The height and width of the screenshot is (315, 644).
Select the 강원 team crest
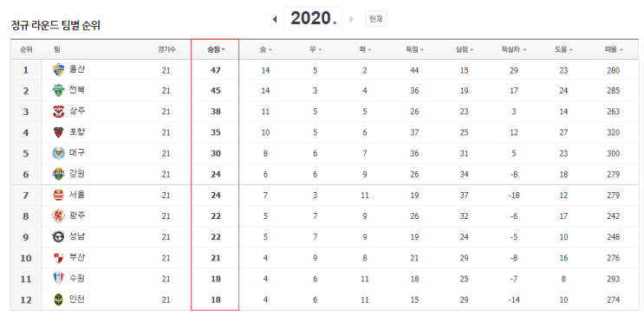[59, 174]
